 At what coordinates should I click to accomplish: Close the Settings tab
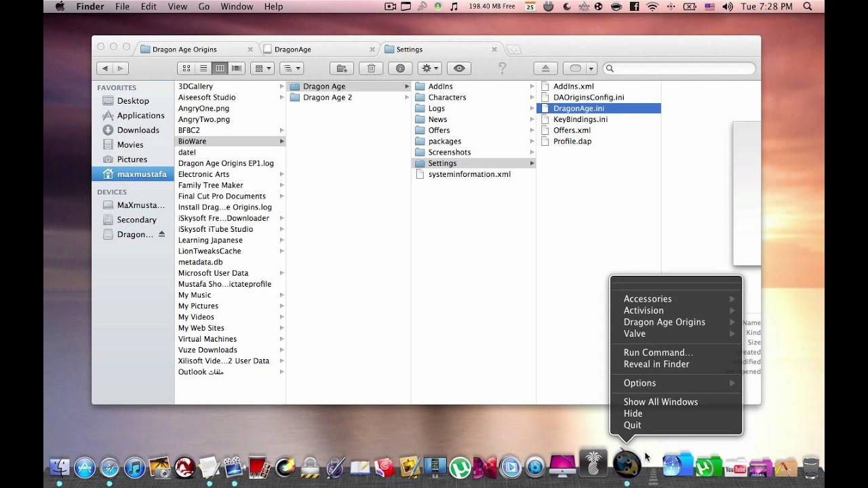[x=494, y=49]
